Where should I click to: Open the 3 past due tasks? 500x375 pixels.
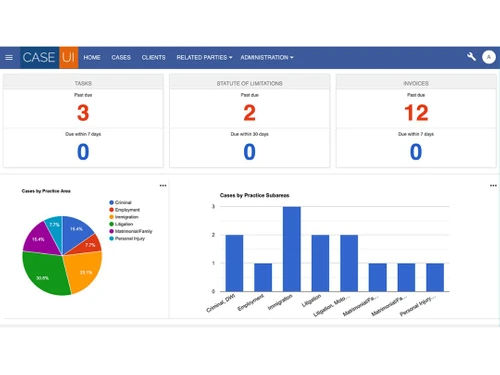pyautogui.click(x=83, y=113)
